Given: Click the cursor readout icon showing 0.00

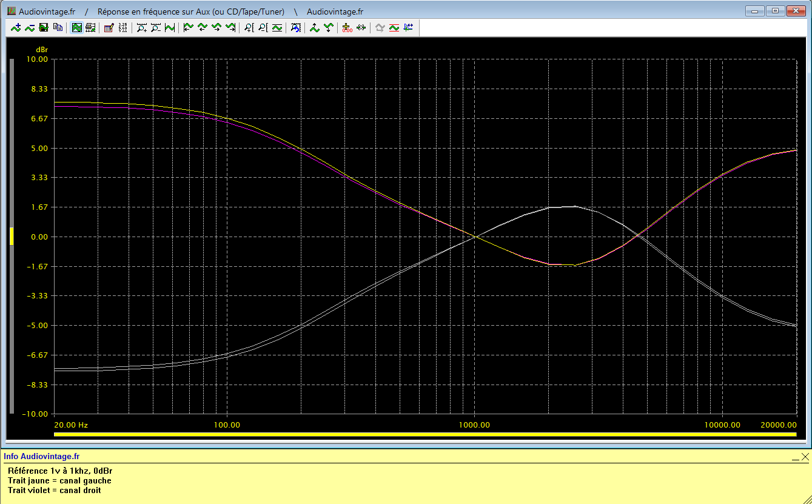Looking at the screenshot, I should [347, 27].
